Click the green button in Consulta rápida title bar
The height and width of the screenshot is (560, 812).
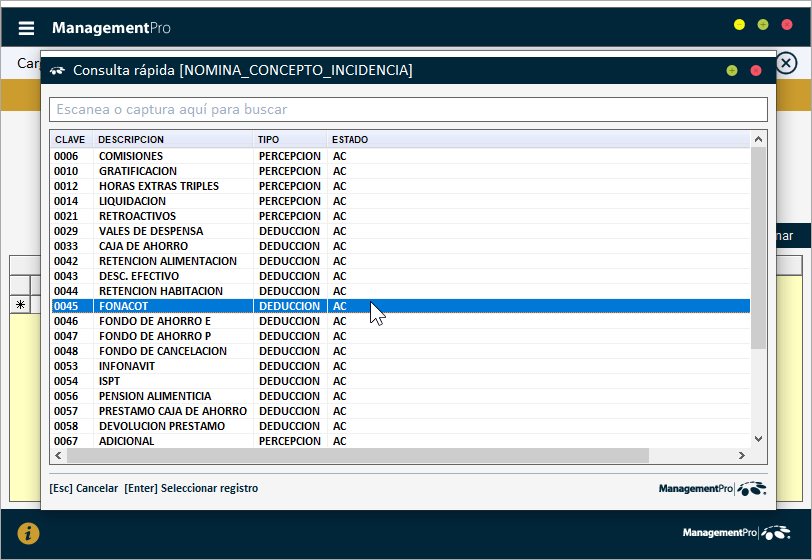click(x=732, y=70)
